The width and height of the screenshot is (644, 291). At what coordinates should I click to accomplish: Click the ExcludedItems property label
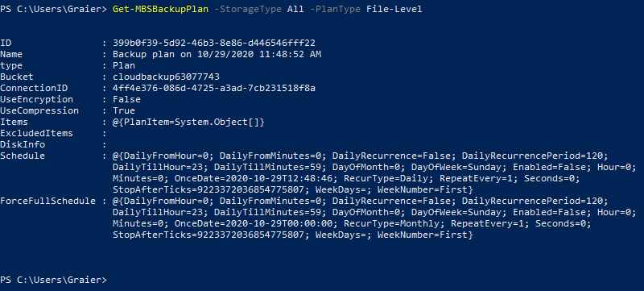tap(36, 133)
